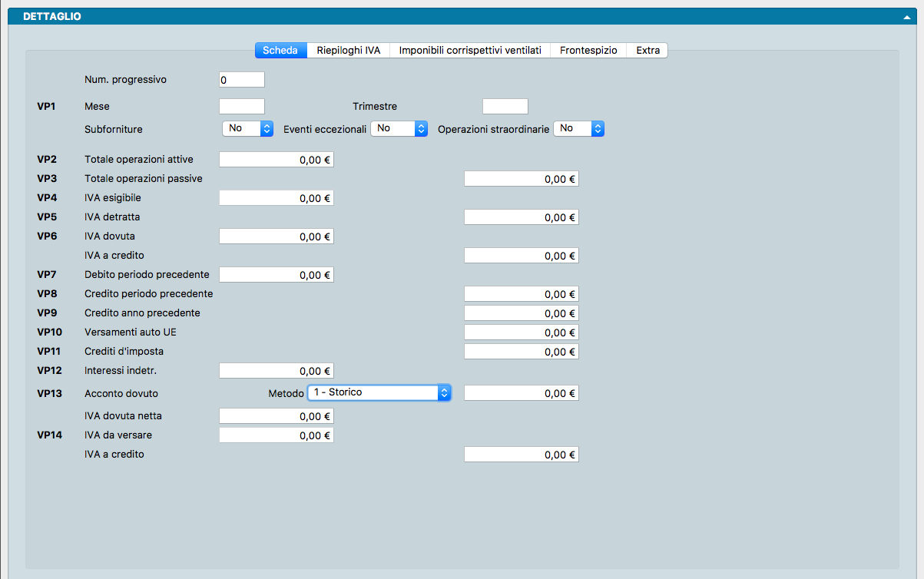Open the Subforniture dropdown

247,129
